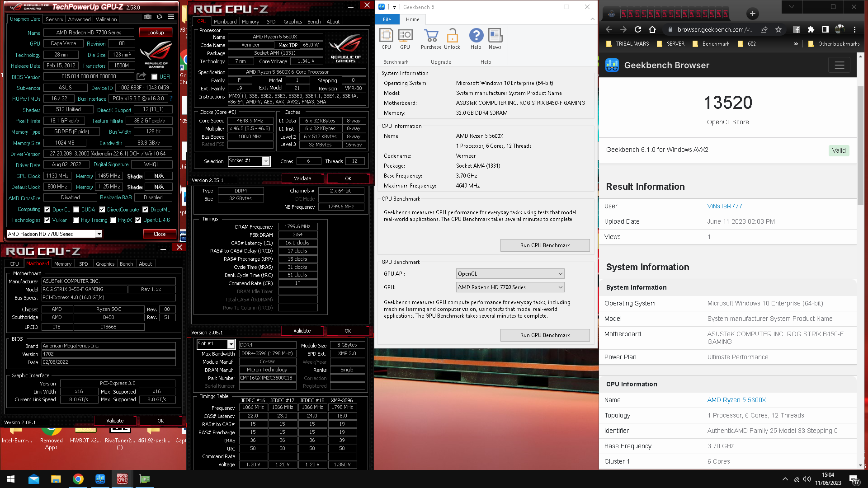Expand hidden bookmarks chevron in Chrome
Image resolution: width=868 pixels, height=488 pixels.
[x=796, y=44]
